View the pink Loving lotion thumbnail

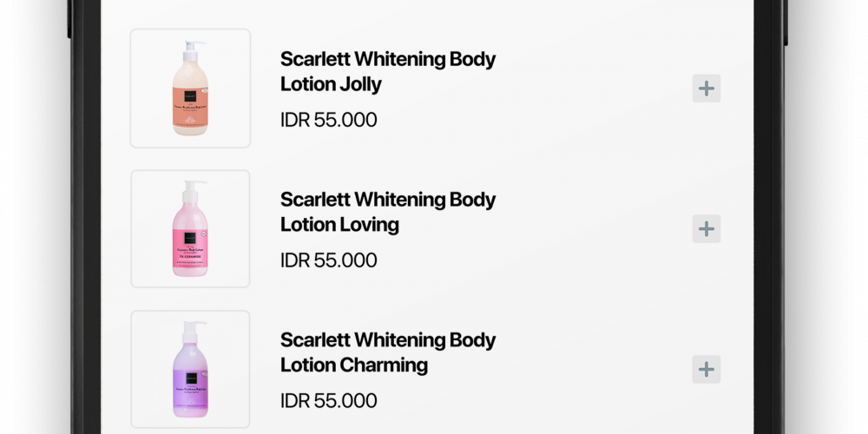click(x=190, y=229)
